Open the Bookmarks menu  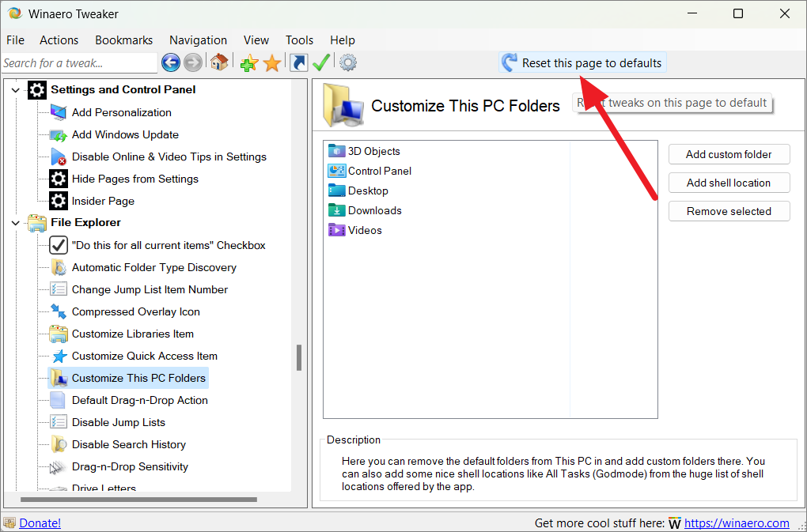tap(124, 40)
